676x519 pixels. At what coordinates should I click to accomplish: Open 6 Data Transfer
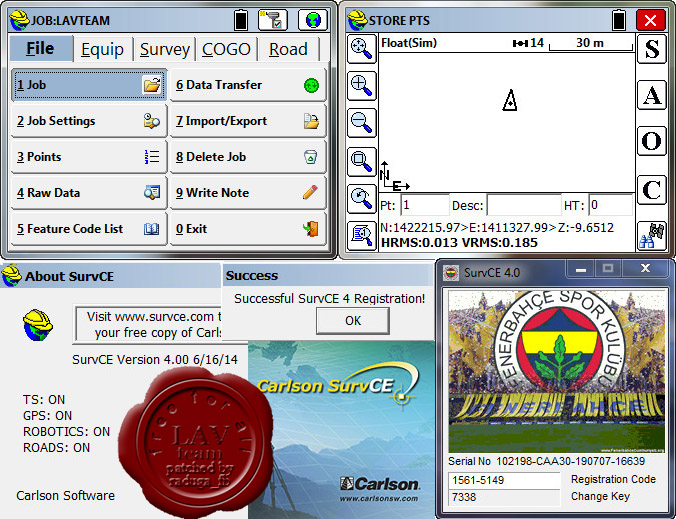[x=248, y=85]
